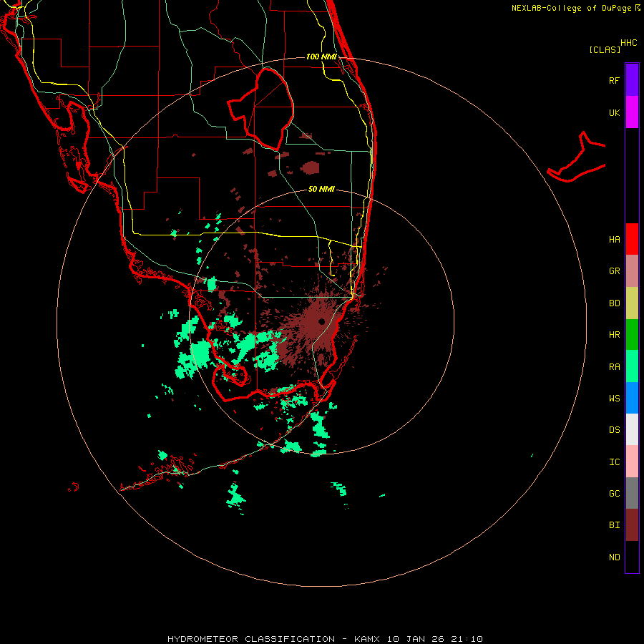
Task: Click the Hydrometeor Classification KAMX timestamp caption
Action: click(x=325, y=639)
